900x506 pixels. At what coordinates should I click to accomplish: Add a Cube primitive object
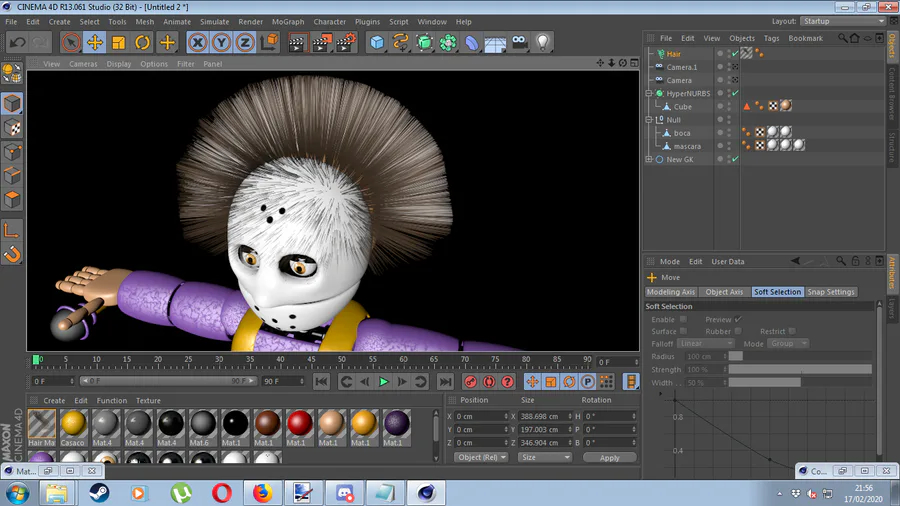click(x=376, y=42)
